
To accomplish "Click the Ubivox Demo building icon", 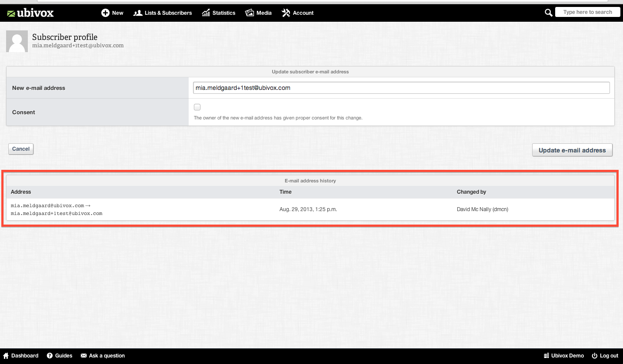I will pos(546,356).
